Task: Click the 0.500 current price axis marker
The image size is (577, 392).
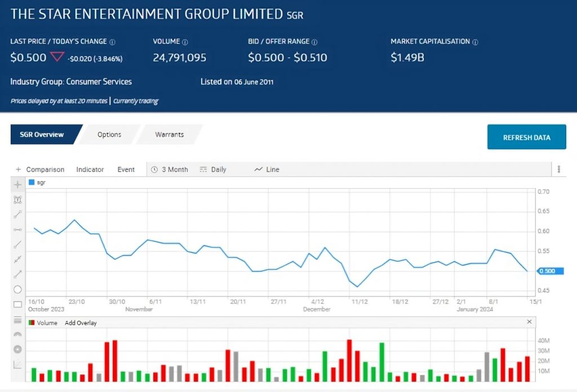Action: [550, 271]
